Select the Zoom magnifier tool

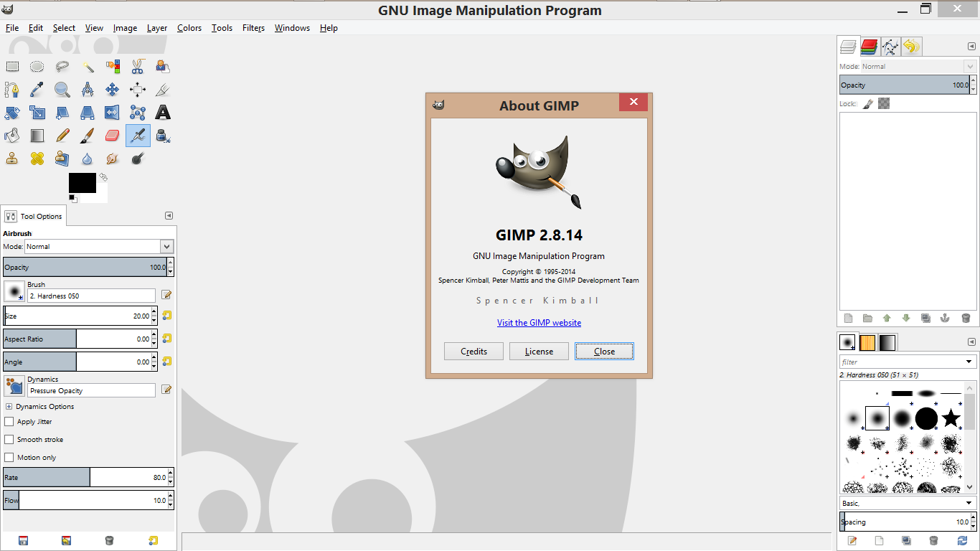[x=62, y=90]
